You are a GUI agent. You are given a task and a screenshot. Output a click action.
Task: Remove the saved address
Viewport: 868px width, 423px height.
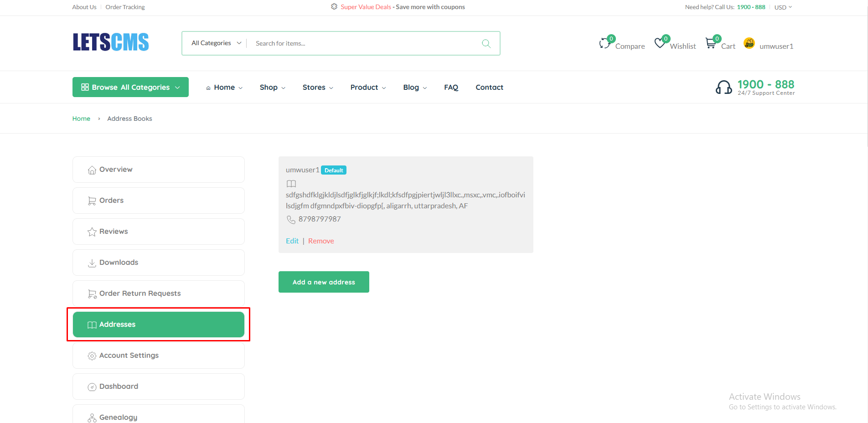[x=321, y=241]
